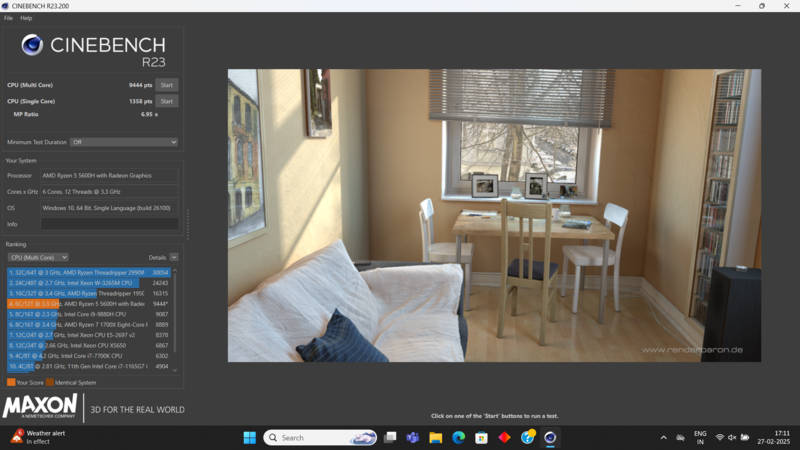The width and height of the screenshot is (800, 450).
Task: Click the Maxon logo
Action: (x=40, y=407)
